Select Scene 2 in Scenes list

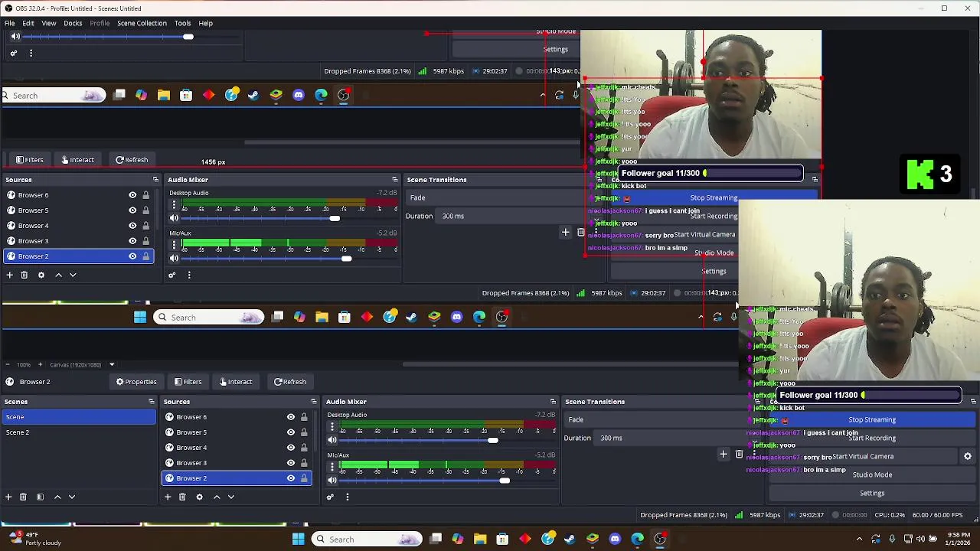pos(78,432)
